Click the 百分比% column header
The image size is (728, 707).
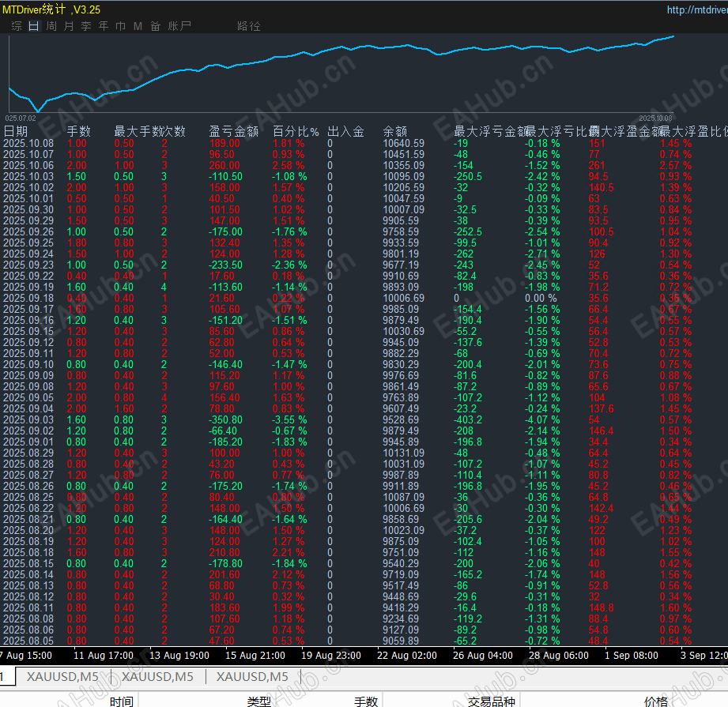coord(296,131)
